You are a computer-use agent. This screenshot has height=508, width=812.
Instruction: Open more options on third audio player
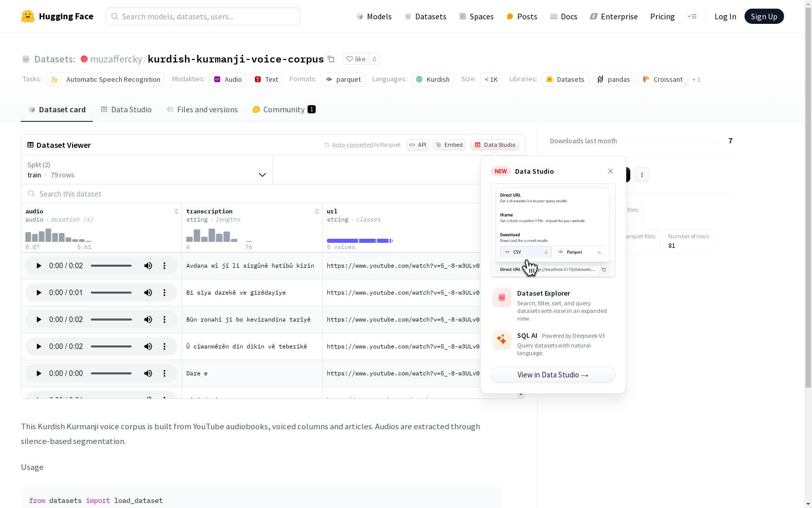point(164,320)
